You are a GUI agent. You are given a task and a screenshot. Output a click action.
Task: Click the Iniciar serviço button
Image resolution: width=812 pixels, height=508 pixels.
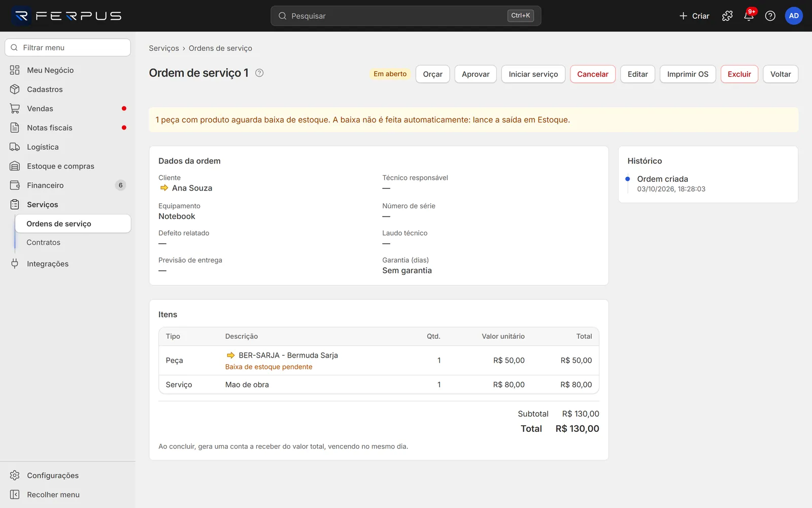click(x=533, y=74)
